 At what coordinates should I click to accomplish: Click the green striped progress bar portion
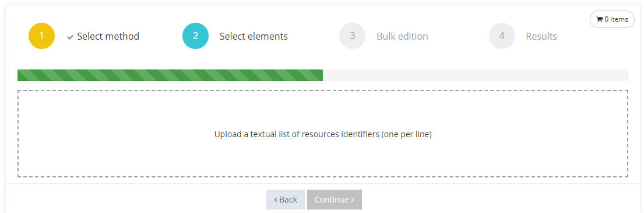coord(170,75)
